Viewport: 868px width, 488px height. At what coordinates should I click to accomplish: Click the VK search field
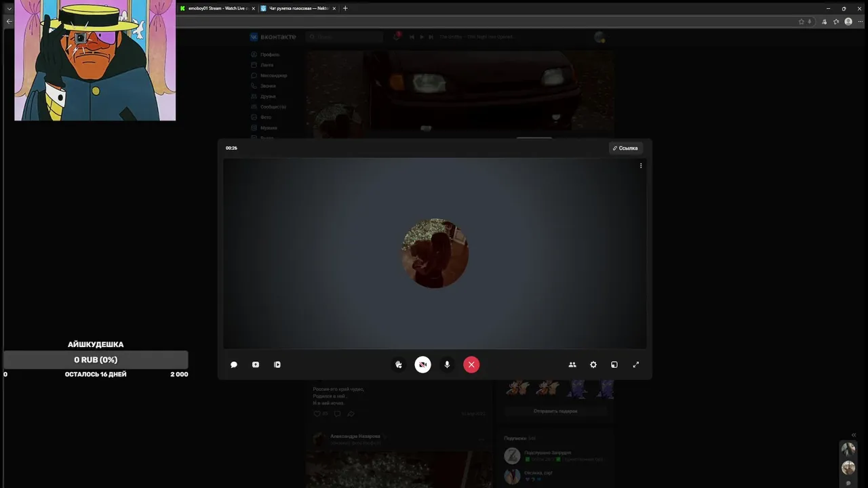tap(344, 37)
